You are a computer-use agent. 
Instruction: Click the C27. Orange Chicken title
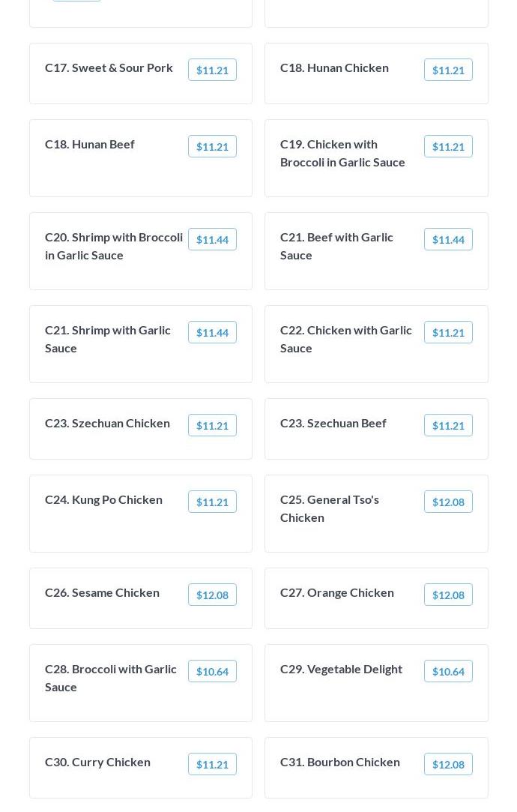point(337,592)
